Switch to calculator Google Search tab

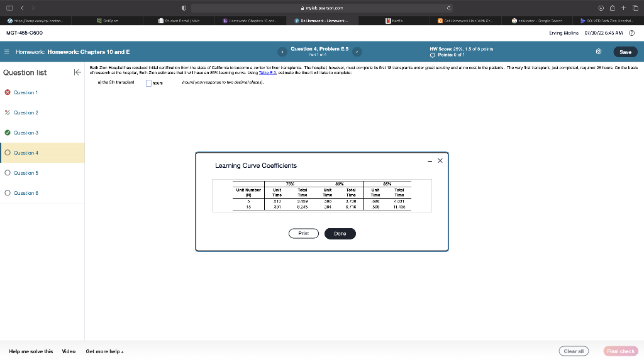click(537, 21)
